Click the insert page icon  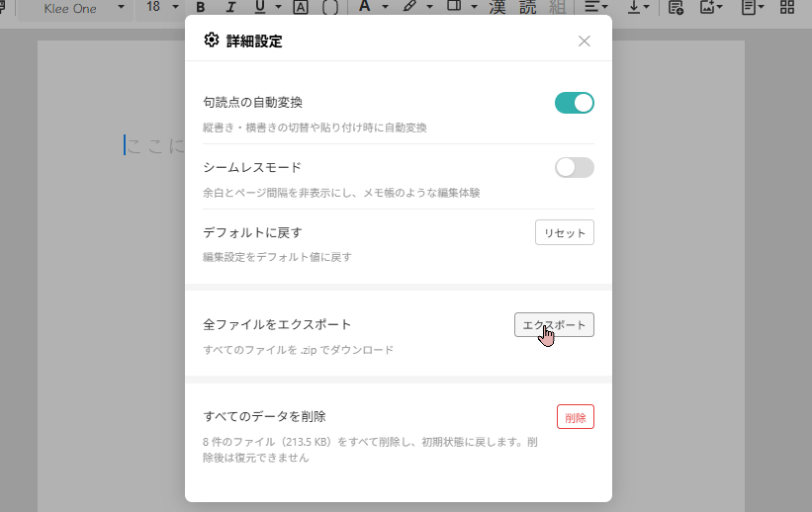pyautogui.click(x=676, y=7)
